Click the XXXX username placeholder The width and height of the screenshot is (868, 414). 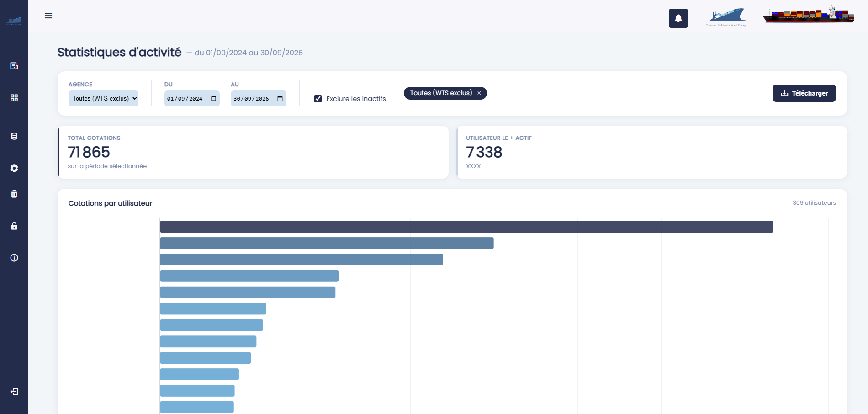point(473,166)
